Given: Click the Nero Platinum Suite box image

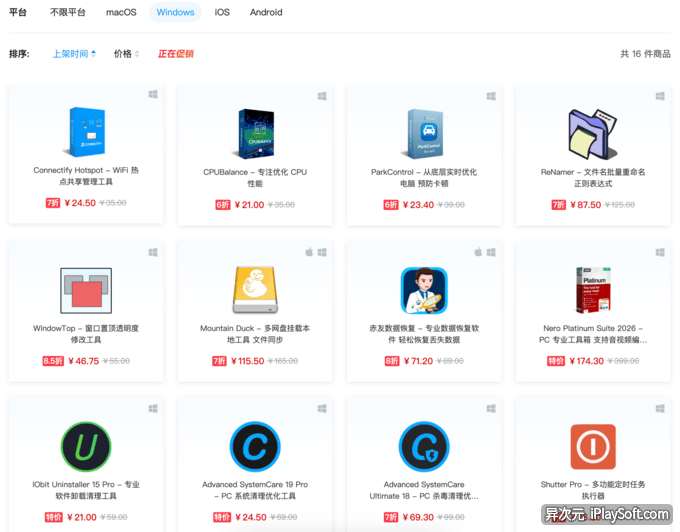Looking at the screenshot, I should coord(593,290).
